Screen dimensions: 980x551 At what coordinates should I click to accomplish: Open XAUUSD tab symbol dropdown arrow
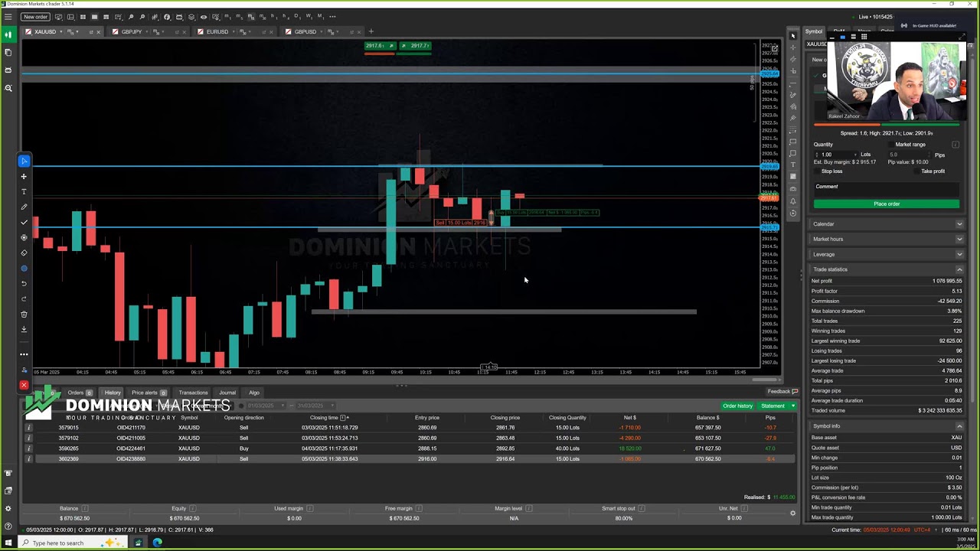point(61,31)
